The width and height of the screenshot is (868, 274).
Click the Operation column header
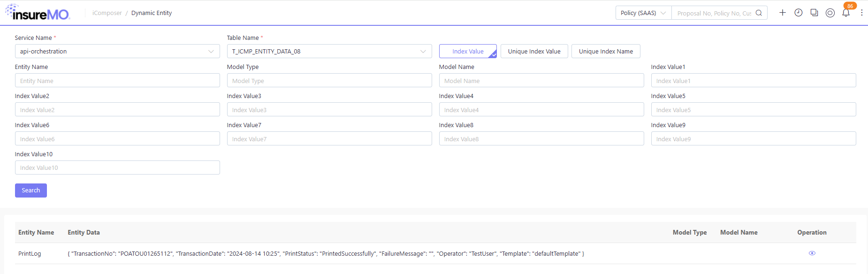click(x=812, y=232)
